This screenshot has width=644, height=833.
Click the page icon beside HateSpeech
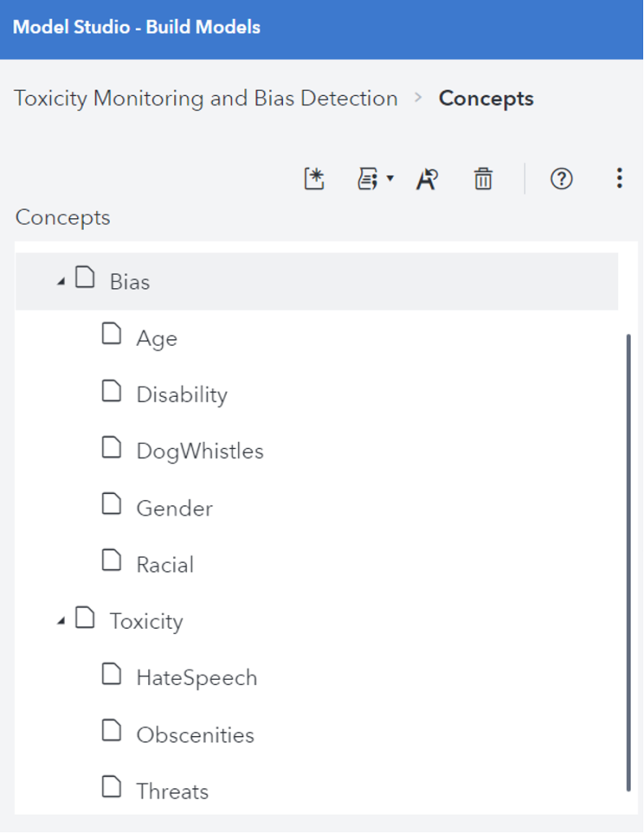click(111, 674)
